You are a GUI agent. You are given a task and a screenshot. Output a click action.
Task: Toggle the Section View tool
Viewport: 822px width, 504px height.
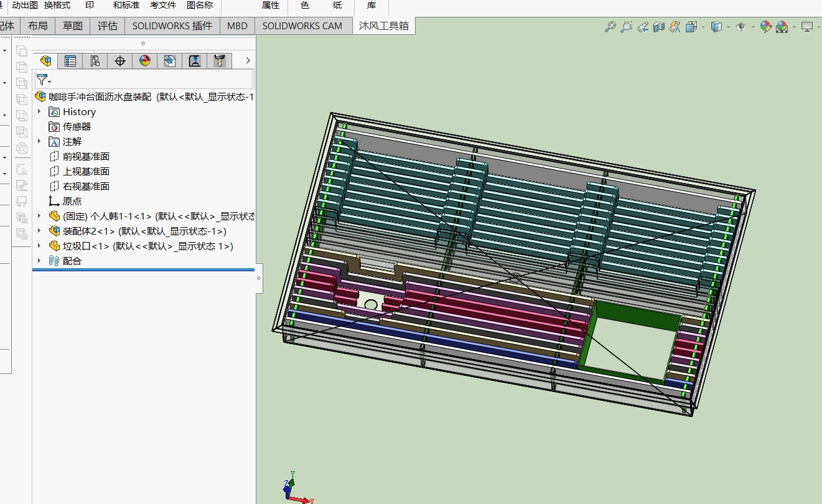point(659,27)
